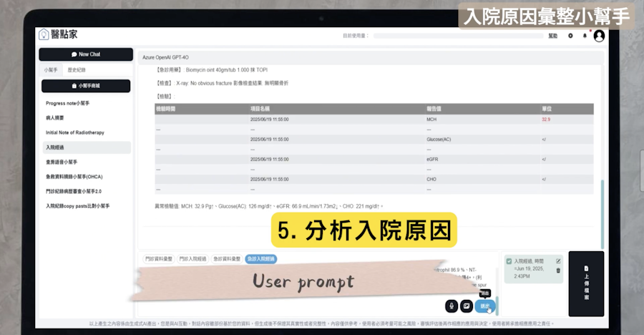Image resolution: width=644 pixels, height=335 pixels.
Task: Select the 急診入院經過 prompt chip
Action: pyautogui.click(x=261, y=258)
